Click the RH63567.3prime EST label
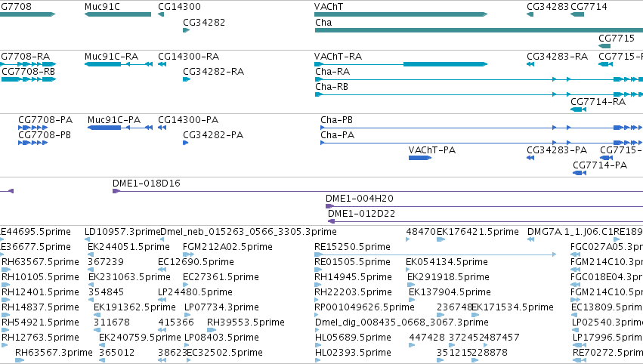This screenshot has width=643, height=364. [54, 353]
